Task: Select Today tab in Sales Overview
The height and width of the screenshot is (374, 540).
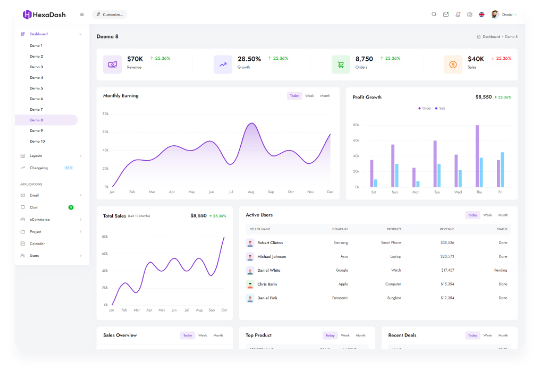Action: (187, 335)
